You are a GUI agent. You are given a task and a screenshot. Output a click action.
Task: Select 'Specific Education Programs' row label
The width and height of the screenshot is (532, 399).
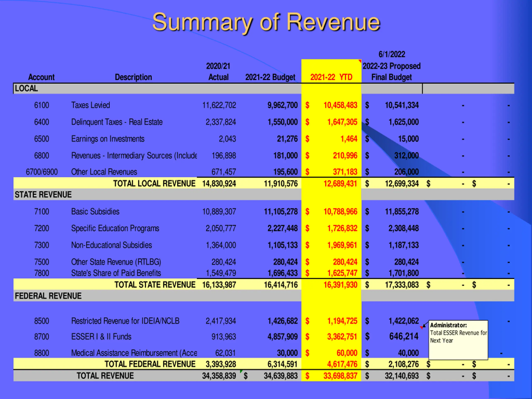pyautogui.click(x=115, y=228)
